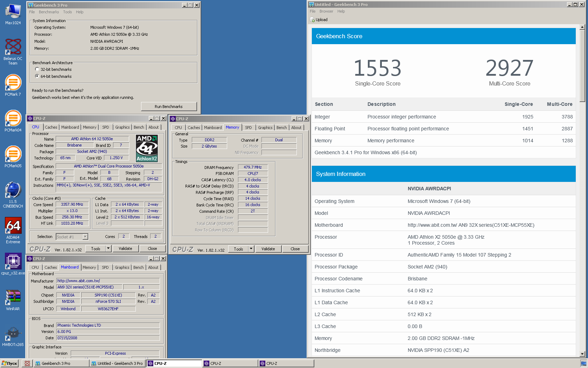
Task: Open the Max1024 desktop icon
Action: click(13, 14)
